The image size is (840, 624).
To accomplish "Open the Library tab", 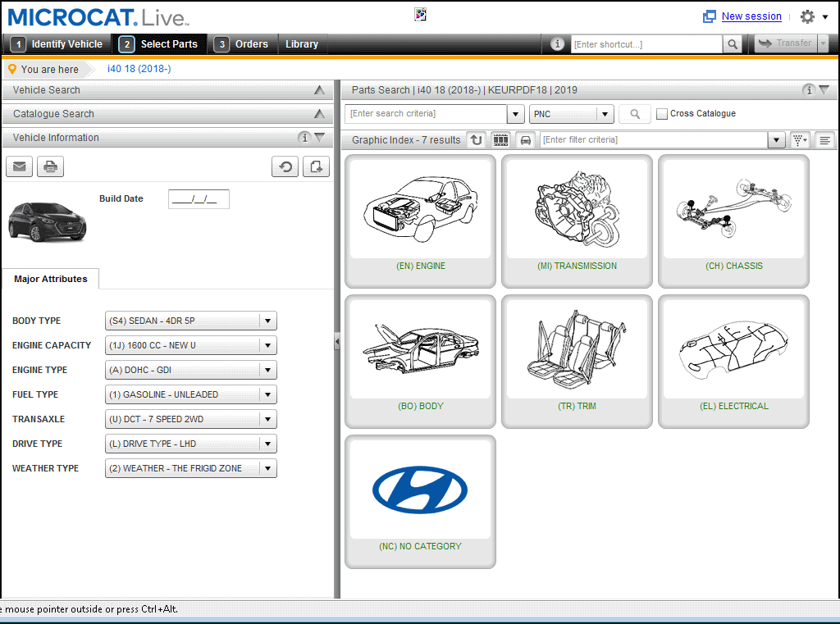I will [x=302, y=44].
